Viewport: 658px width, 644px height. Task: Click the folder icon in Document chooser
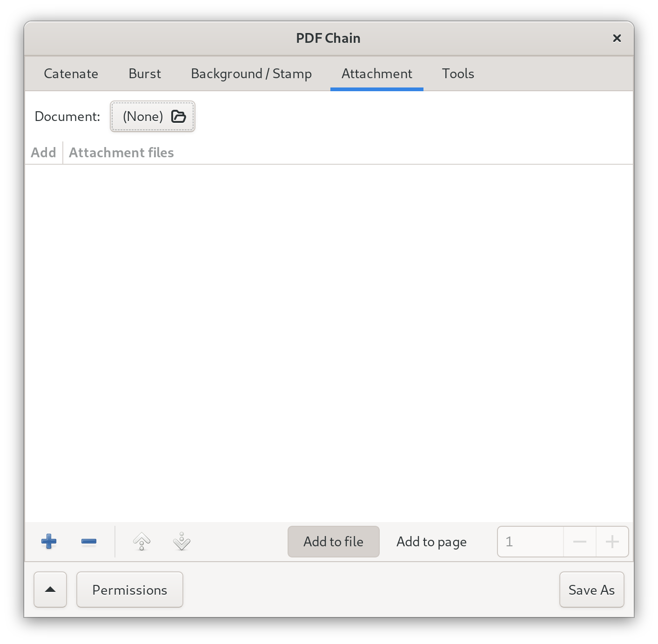179,116
